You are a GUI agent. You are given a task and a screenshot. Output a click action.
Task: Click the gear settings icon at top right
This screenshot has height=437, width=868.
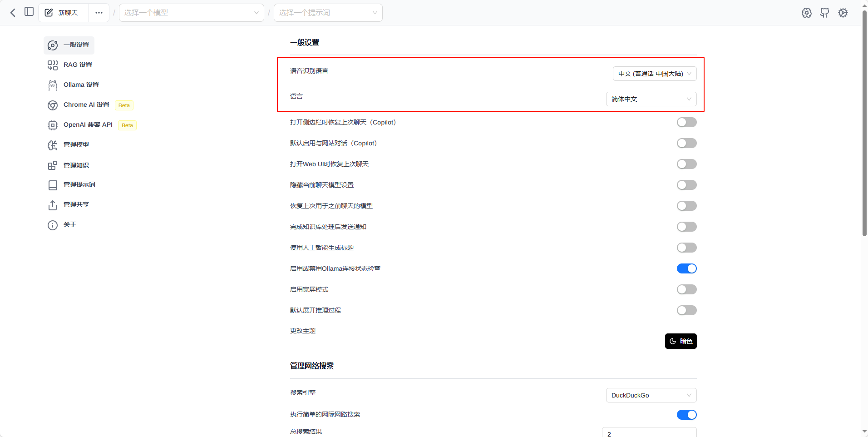[843, 13]
